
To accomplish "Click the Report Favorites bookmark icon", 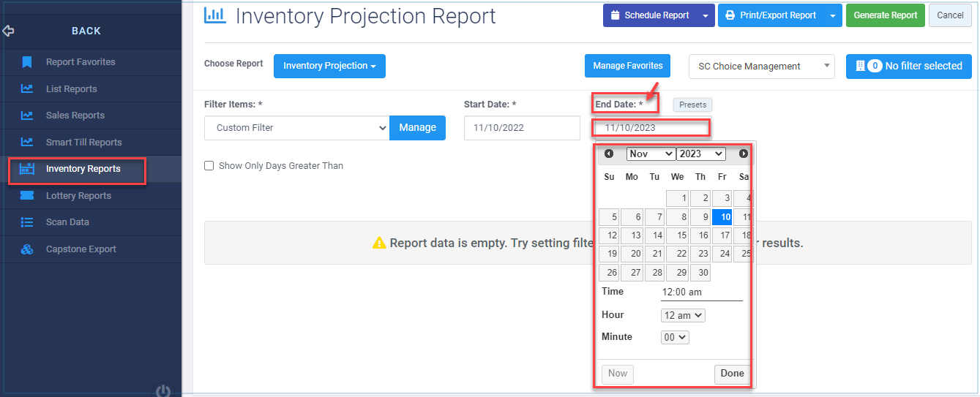I will tap(27, 62).
